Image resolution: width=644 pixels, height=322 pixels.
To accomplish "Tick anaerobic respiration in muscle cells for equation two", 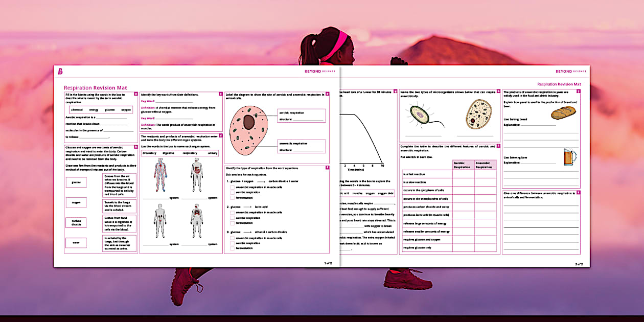I will click(x=232, y=213).
